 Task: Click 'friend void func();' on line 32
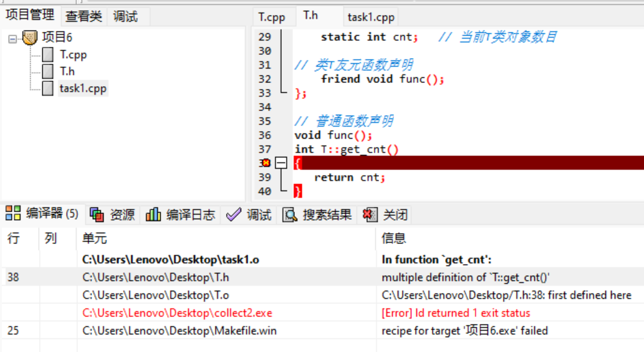click(x=382, y=79)
